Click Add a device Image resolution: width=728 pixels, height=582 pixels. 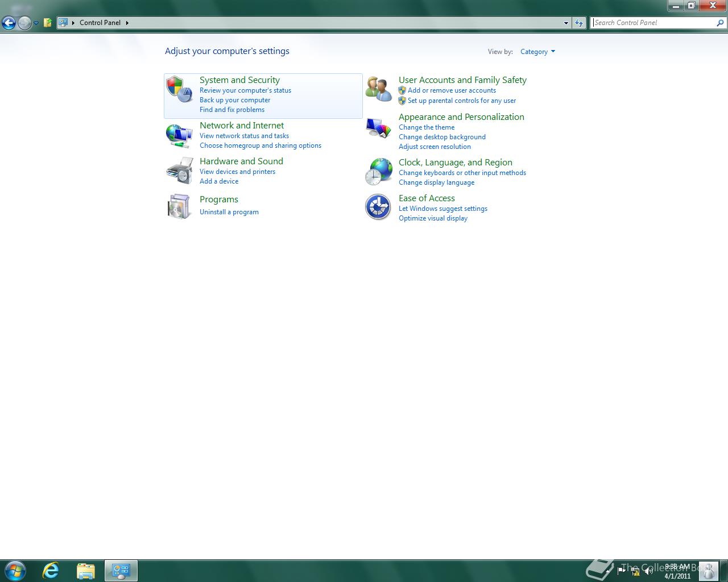tap(219, 181)
